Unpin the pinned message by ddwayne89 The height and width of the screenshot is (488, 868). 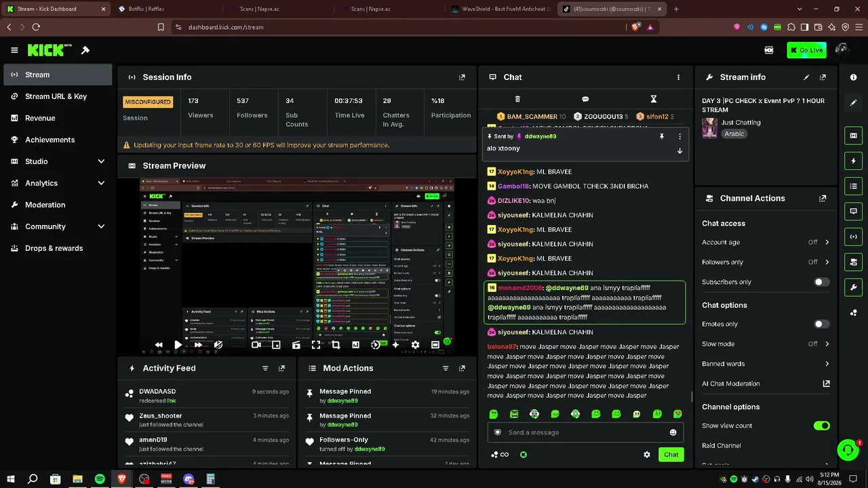pyautogui.click(x=661, y=136)
